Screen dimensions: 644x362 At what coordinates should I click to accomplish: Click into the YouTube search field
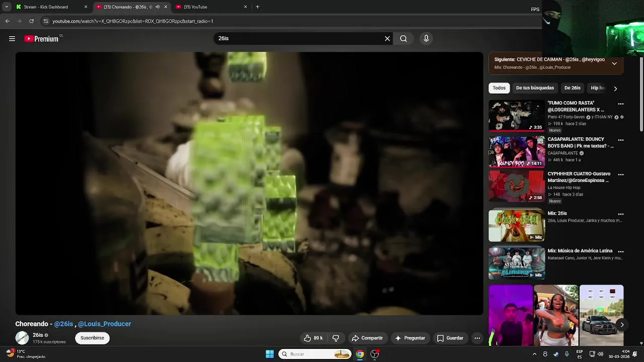point(299,39)
